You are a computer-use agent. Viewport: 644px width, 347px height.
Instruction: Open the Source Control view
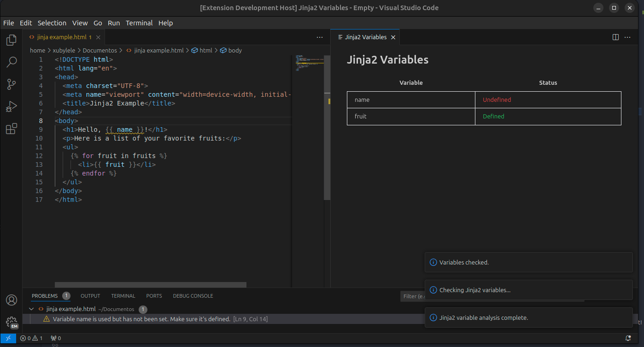(12, 84)
